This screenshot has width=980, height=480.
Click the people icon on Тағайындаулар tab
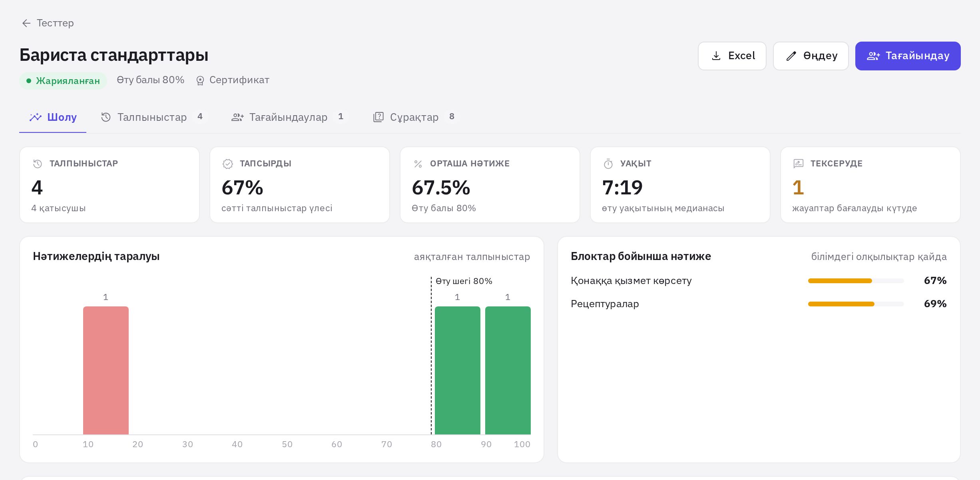click(x=237, y=117)
